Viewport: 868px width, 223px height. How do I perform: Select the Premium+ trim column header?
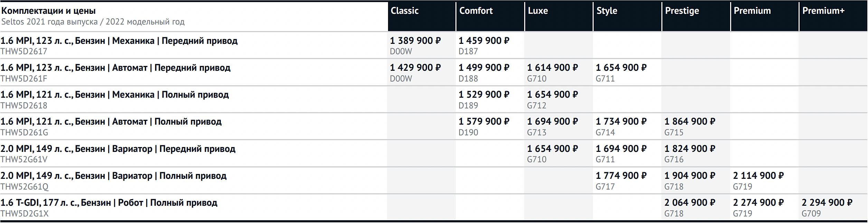pos(823,11)
